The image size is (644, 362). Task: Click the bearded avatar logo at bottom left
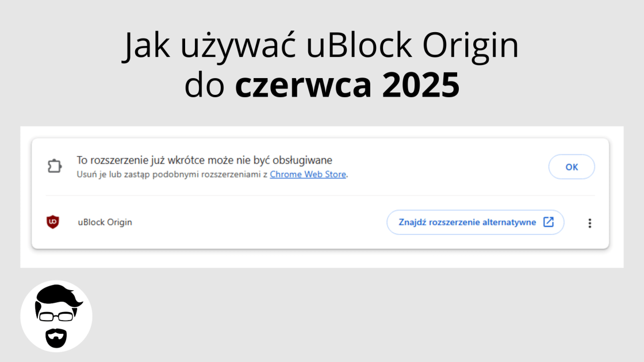56,316
